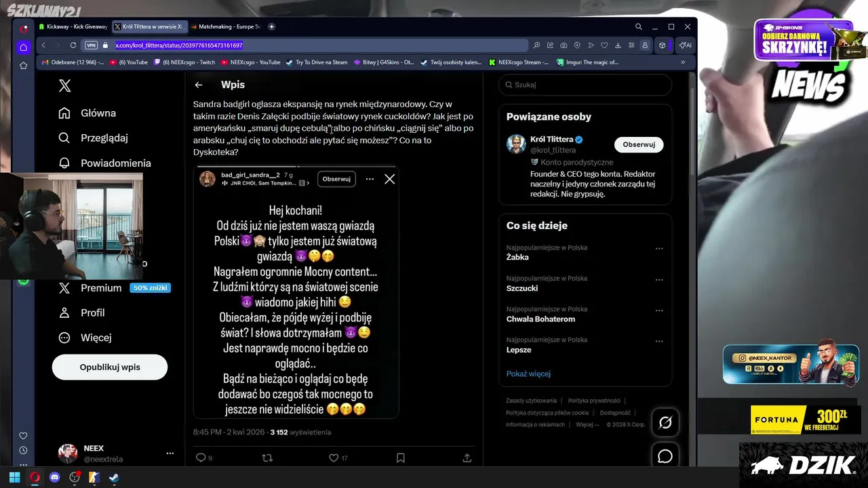Image resolution: width=868 pixels, height=488 pixels.
Task: Open Imgur bookmark
Action: [587, 62]
